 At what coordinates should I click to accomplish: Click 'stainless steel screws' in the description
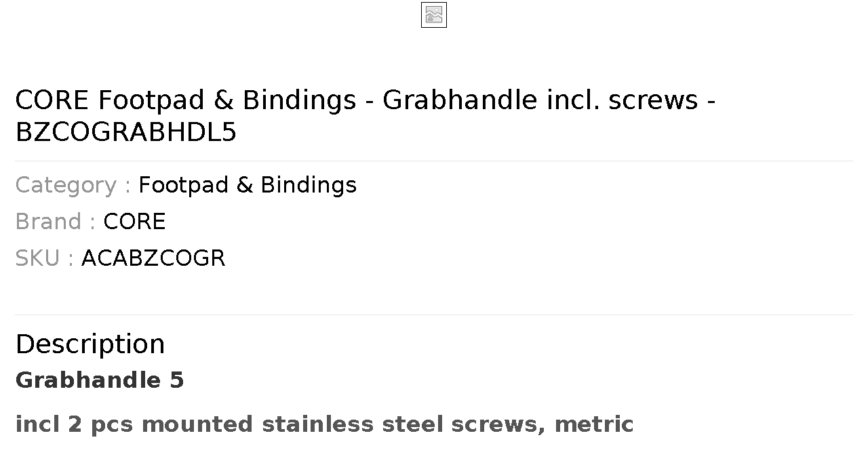point(403,424)
